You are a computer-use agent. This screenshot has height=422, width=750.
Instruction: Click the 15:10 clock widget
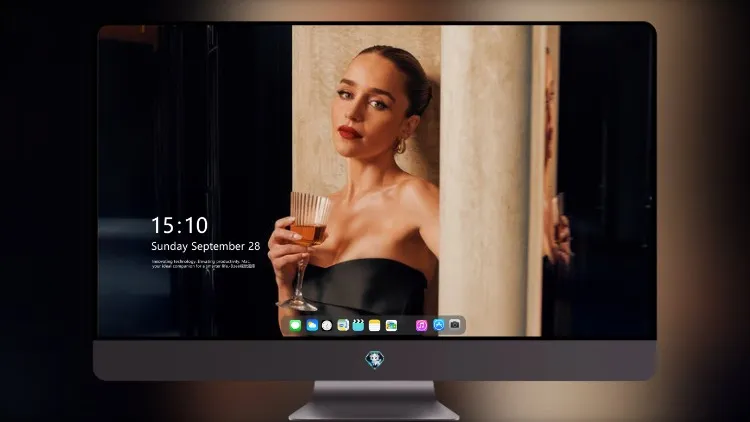point(179,225)
